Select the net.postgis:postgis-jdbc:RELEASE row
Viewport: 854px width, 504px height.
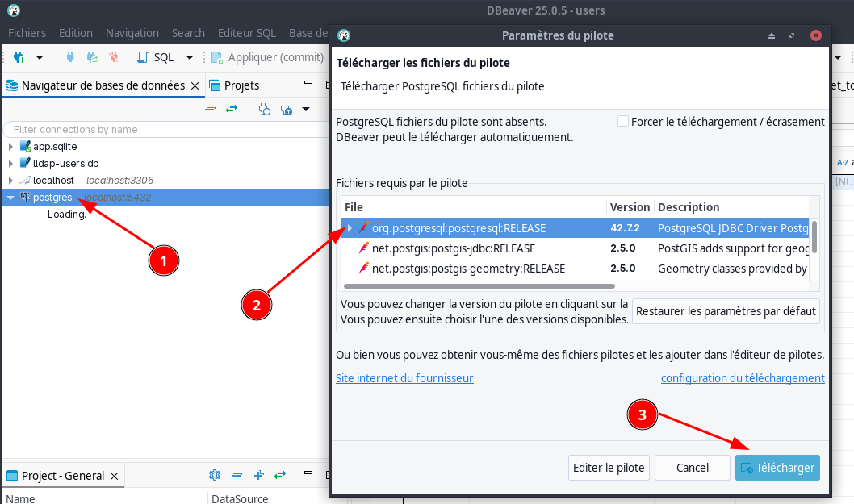click(x=576, y=248)
